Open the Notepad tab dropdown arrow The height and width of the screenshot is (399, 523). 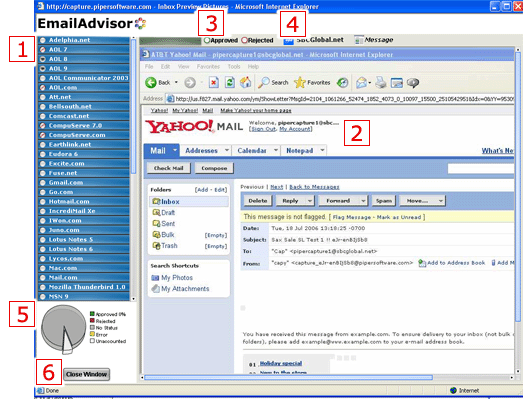322,150
